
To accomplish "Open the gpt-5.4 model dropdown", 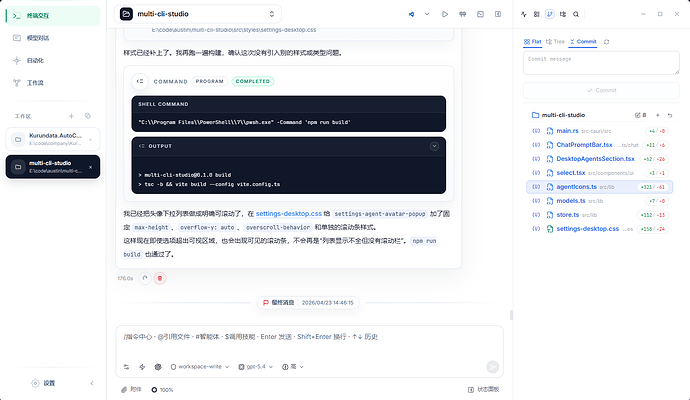I will click(x=256, y=367).
